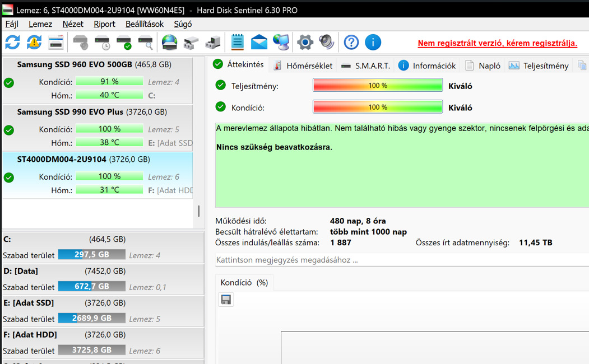
Task: Select the Kondíció (%) chart tab
Action: click(x=244, y=283)
